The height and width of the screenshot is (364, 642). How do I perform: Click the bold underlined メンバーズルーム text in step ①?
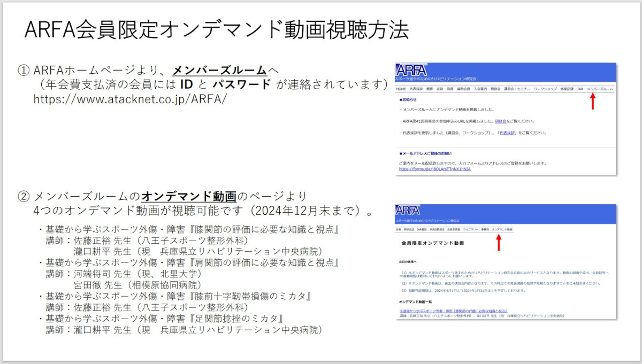pos(219,70)
